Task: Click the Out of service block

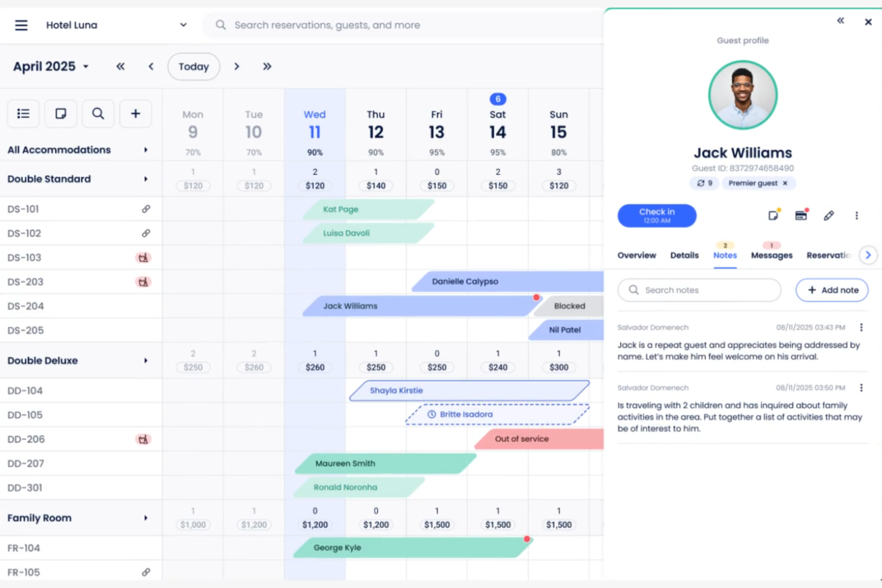Action: pos(539,438)
